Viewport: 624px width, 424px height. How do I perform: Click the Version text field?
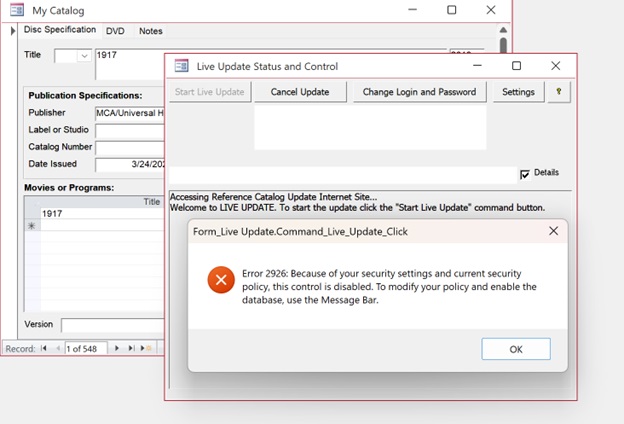click(112, 325)
